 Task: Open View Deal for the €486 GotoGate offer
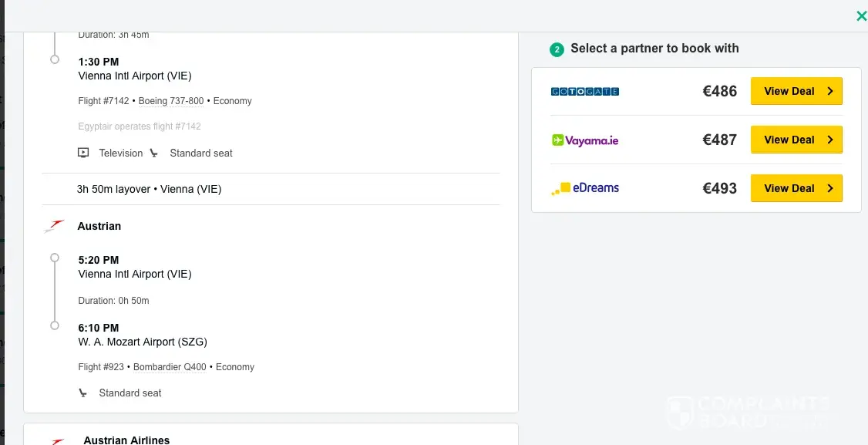[x=796, y=91]
